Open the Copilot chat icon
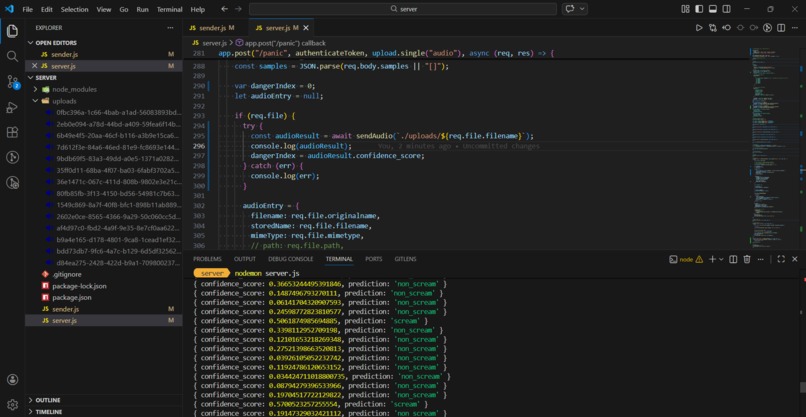Viewport: 806px width, 417px height. click(x=570, y=9)
